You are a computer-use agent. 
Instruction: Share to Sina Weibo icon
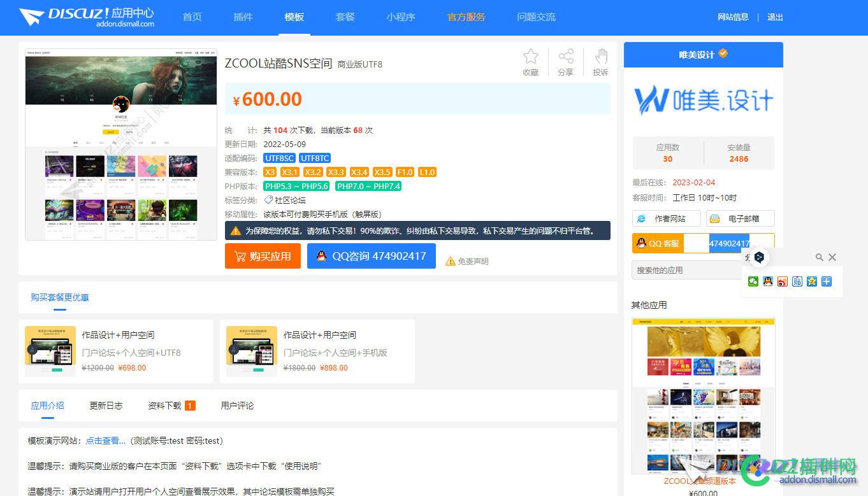[x=783, y=281]
